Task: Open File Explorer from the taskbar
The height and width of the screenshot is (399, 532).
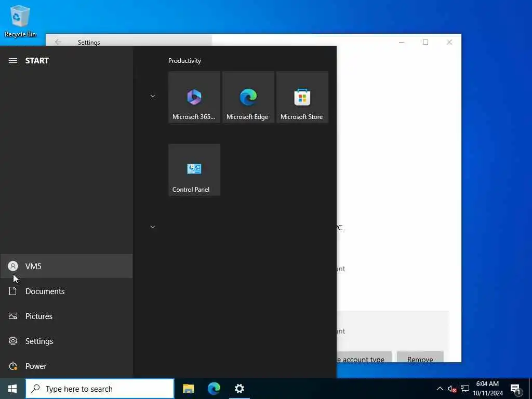Action: tap(188, 389)
